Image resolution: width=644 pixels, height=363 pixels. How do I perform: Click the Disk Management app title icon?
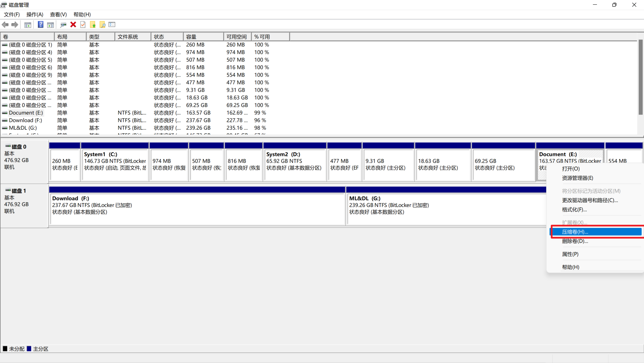tap(4, 5)
